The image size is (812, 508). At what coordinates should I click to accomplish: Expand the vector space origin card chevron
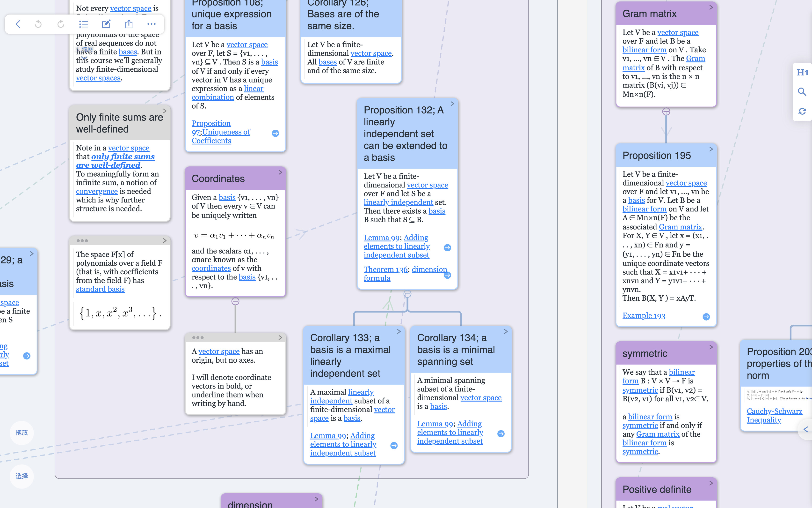[280, 338]
